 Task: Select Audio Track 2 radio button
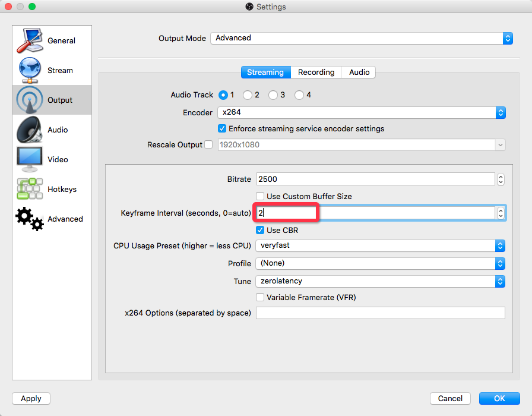click(248, 95)
